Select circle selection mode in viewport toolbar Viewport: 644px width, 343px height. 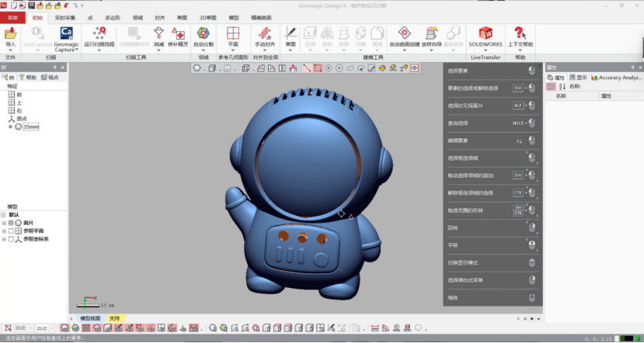coord(329,68)
